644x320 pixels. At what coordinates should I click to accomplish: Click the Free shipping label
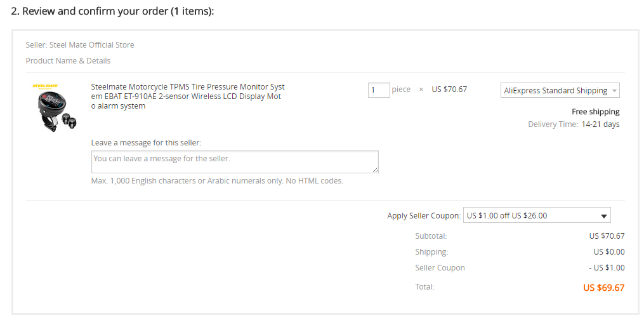click(x=595, y=112)
